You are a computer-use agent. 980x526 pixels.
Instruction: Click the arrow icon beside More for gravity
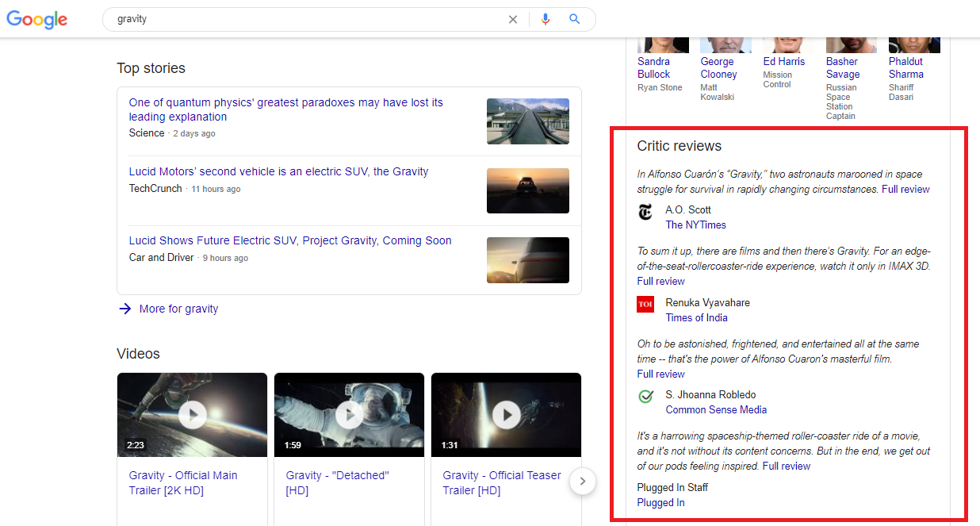tap(124, 309)
